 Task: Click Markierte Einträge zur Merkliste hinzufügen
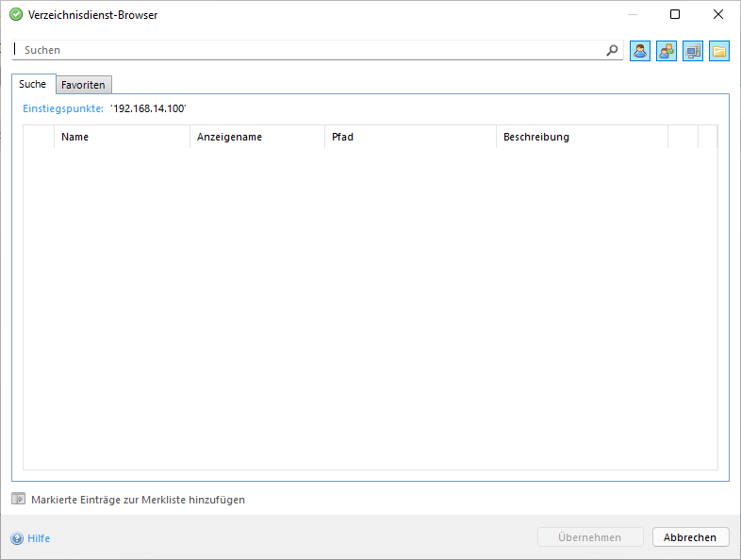(x=138, y=500)
